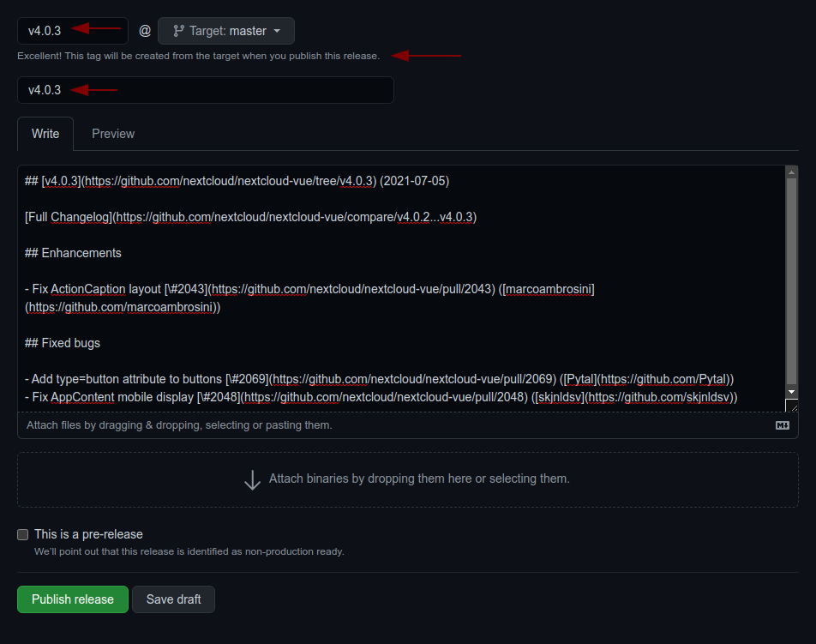Image resolution: width=816 pixels, height=644 pixels.
Task: Open the Target: master branch dropdown
Action: click(x=226, y=31)
